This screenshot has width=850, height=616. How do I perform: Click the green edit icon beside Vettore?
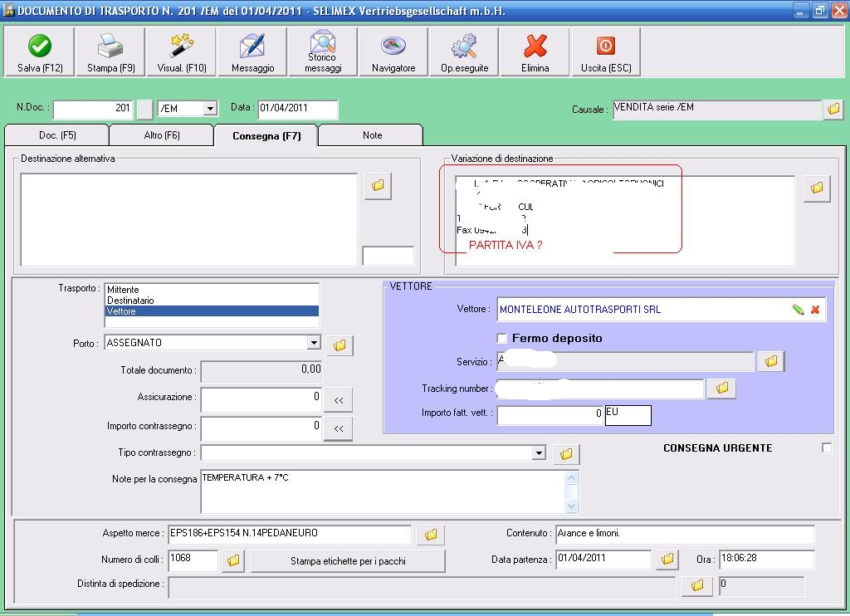[x=798, y=310]
